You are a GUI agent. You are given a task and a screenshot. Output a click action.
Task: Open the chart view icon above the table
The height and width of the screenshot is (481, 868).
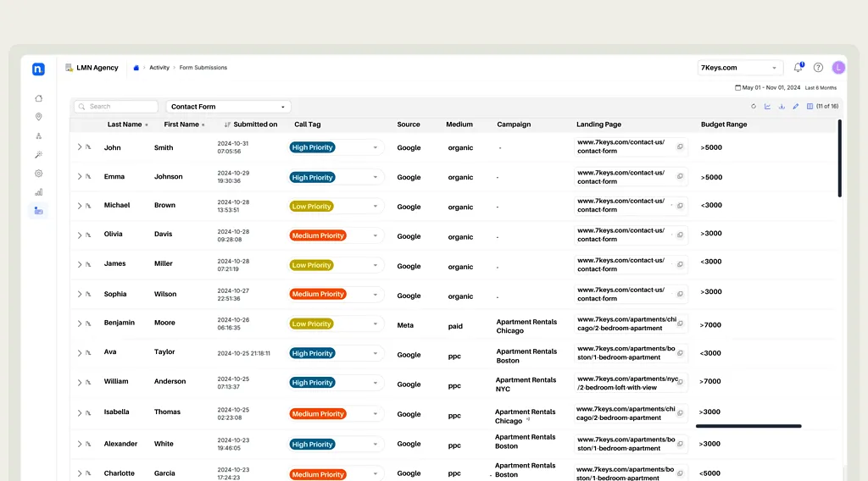[x=767, y=106]
